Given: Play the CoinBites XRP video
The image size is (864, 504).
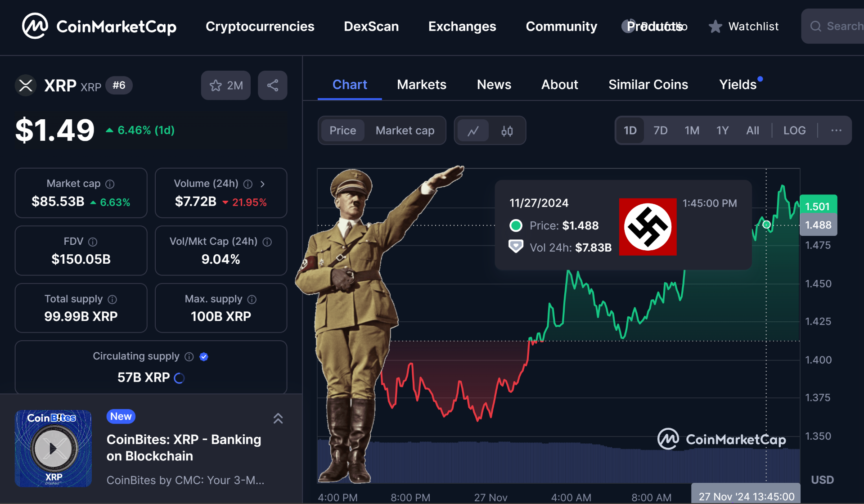Looking at the screenshot, I should pyautogui.click(x=54, y=448).
